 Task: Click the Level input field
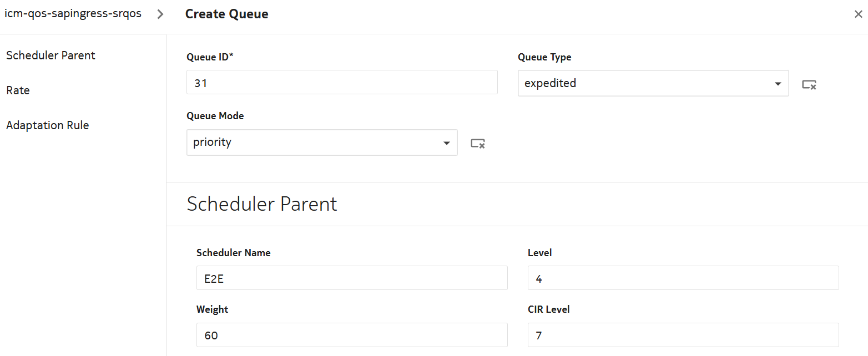[683, 278]
